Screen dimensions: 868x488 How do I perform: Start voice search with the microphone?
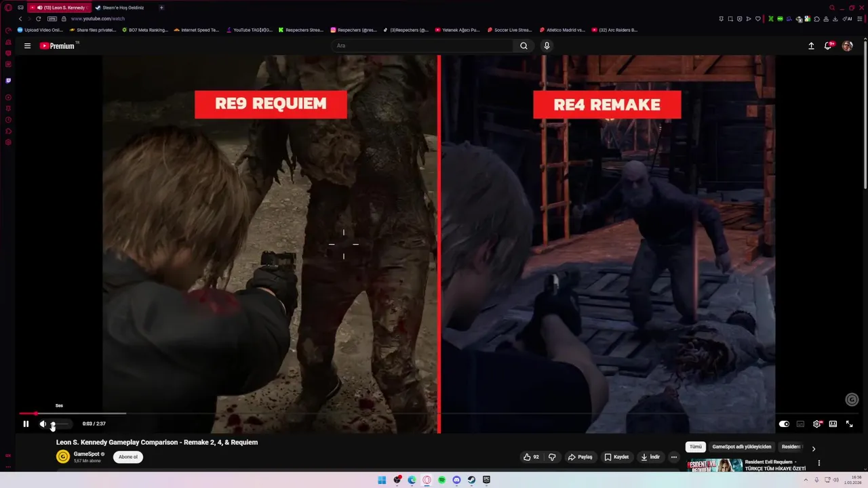pos(547,45)
